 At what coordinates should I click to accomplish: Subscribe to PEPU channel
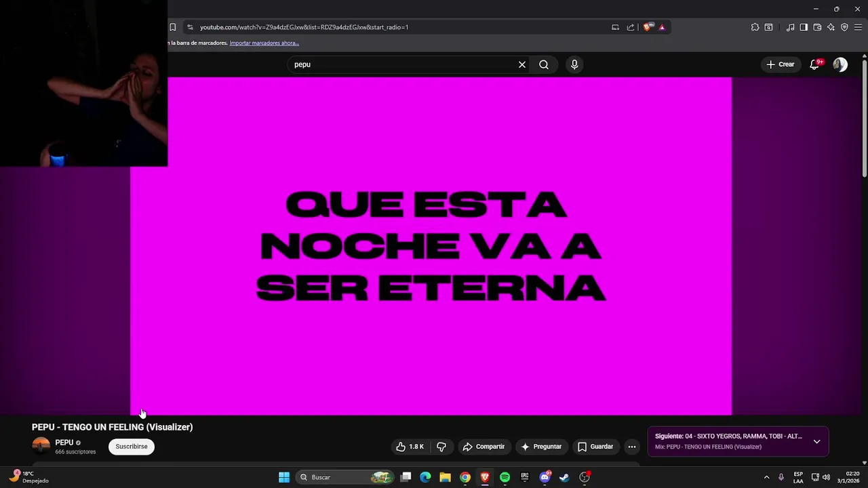pos(132,447)
